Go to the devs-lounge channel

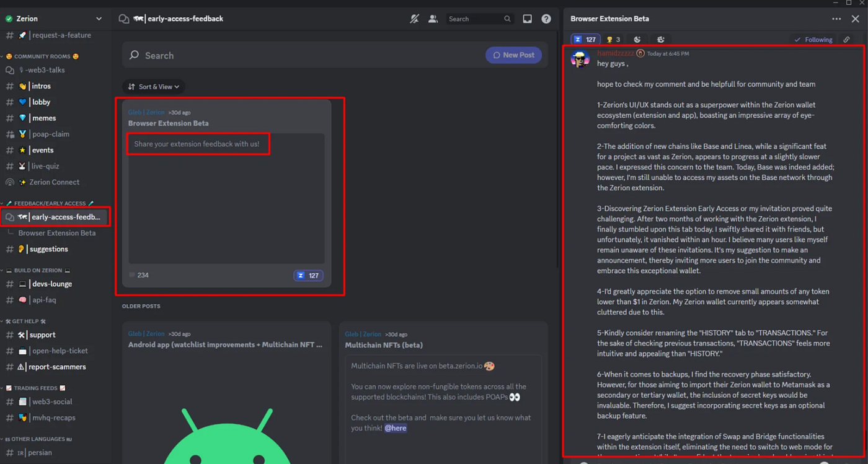55,284
